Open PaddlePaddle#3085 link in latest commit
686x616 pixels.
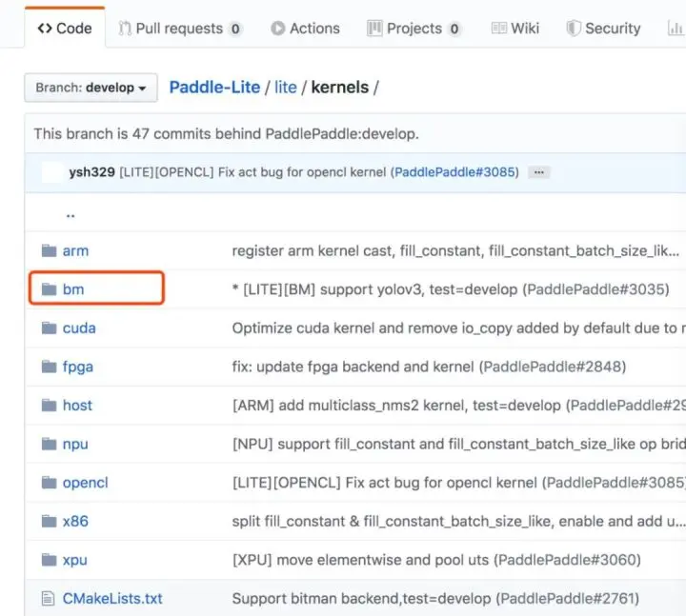456,172
